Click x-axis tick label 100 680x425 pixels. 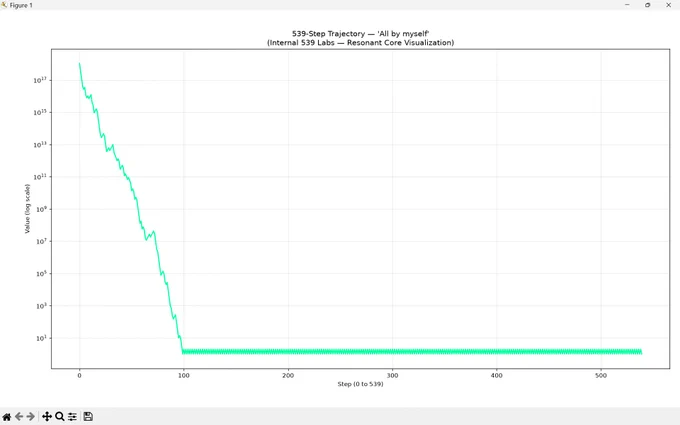pos(183,375)
